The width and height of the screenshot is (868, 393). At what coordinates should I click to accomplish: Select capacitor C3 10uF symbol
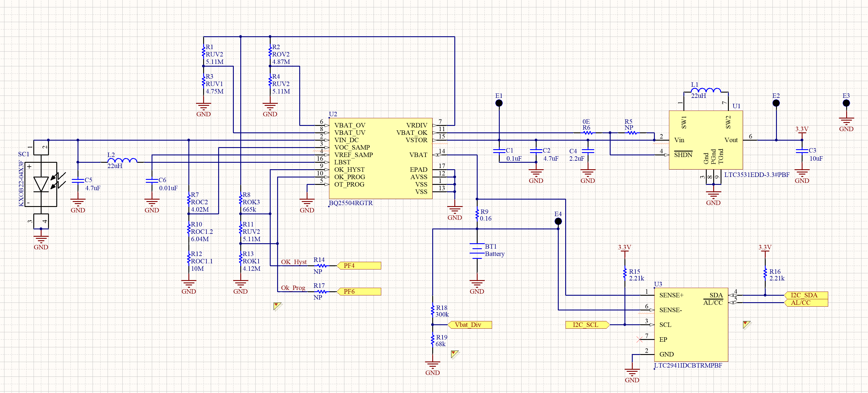coord(802,151)
